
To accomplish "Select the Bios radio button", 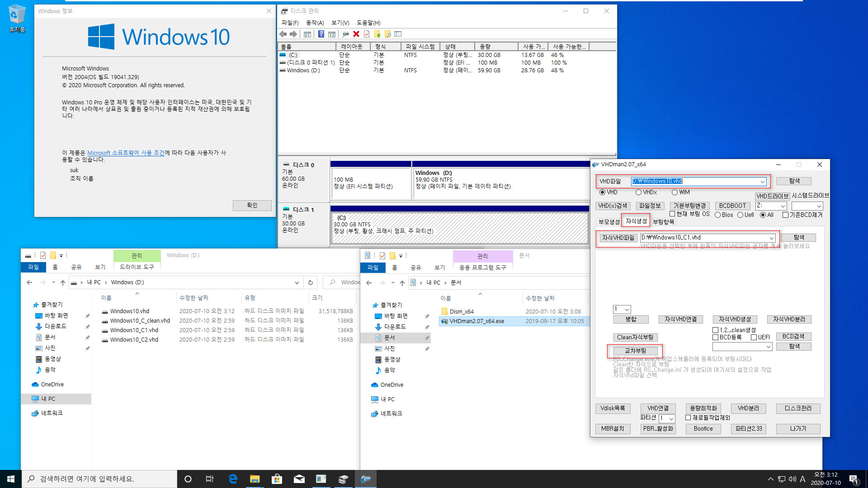I will pos(717,215).
